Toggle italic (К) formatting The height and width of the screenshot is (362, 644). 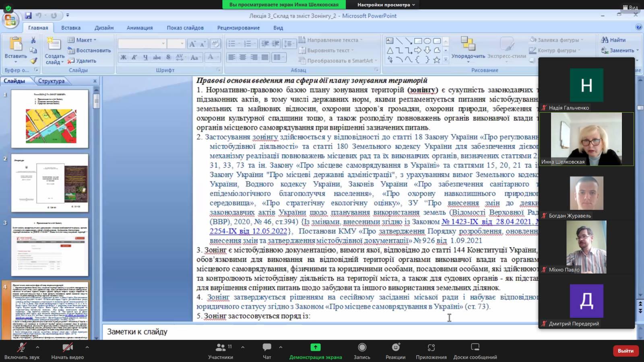[x=134, y=57]
